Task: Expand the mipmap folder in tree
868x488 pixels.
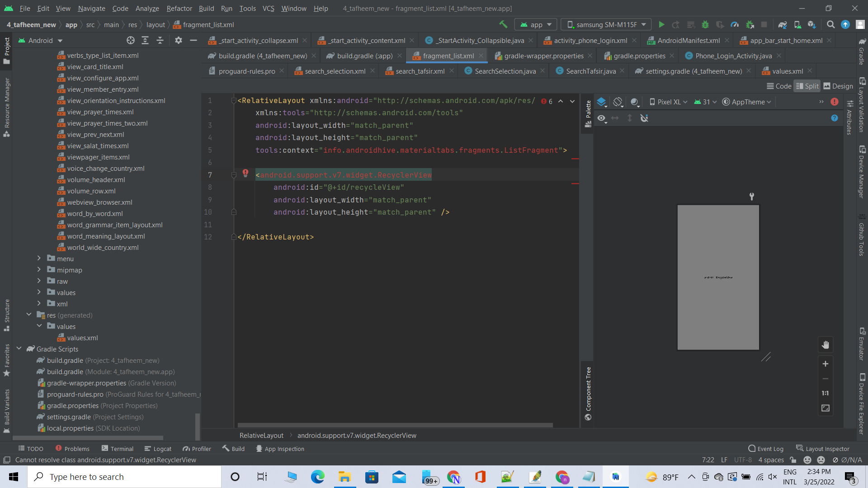Action: [39, 270]
